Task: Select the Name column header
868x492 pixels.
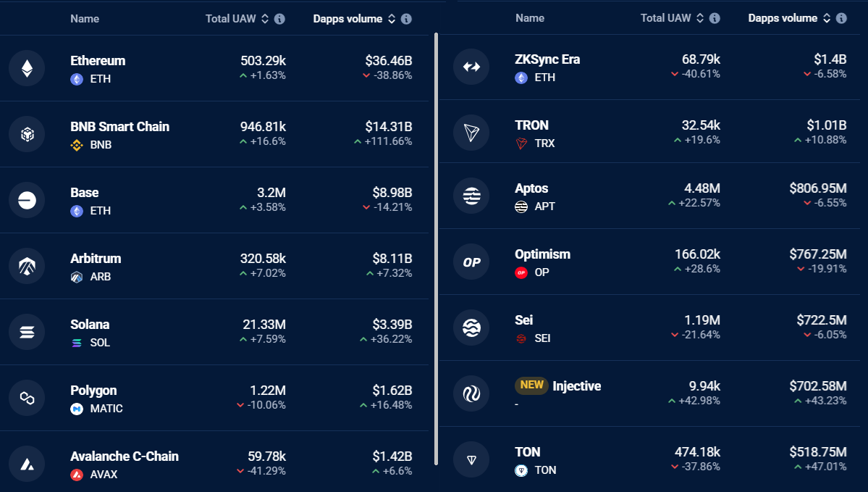Action: coord(85,18)
